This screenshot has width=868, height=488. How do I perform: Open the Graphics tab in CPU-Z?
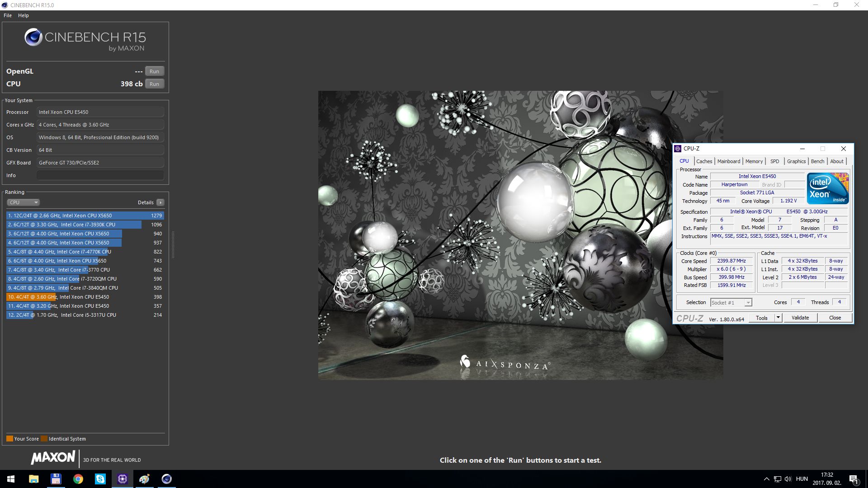796,161
